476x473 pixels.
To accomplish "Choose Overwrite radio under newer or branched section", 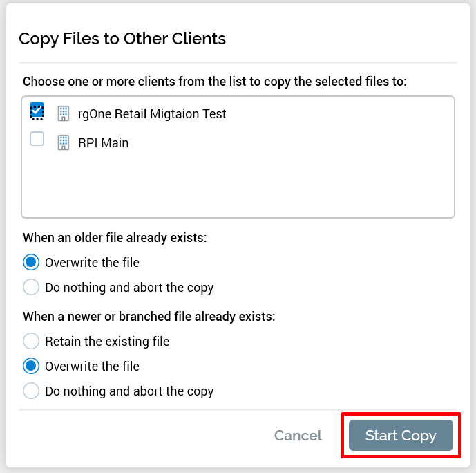I will point(31,366).
